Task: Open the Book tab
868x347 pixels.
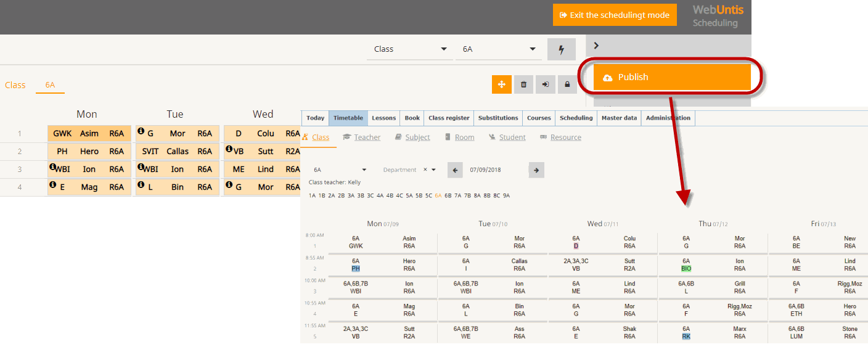Action: pyautogui.click(x=412, y=118)
